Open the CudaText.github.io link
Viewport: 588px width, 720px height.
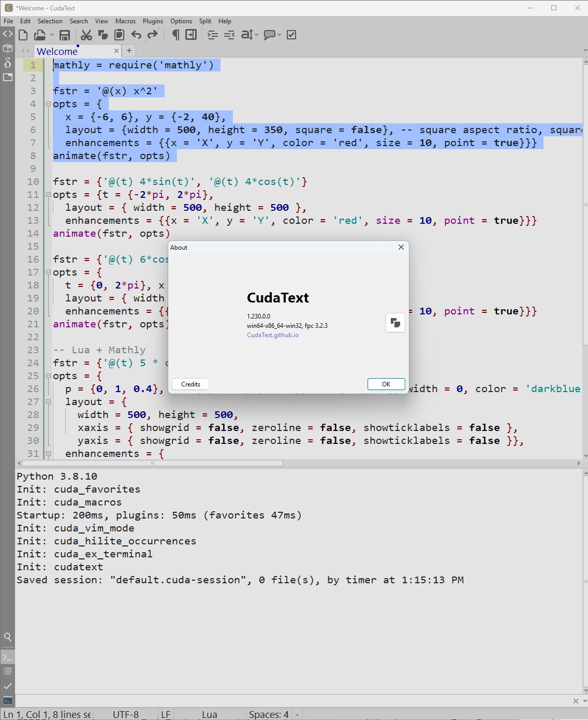point(273,335)
